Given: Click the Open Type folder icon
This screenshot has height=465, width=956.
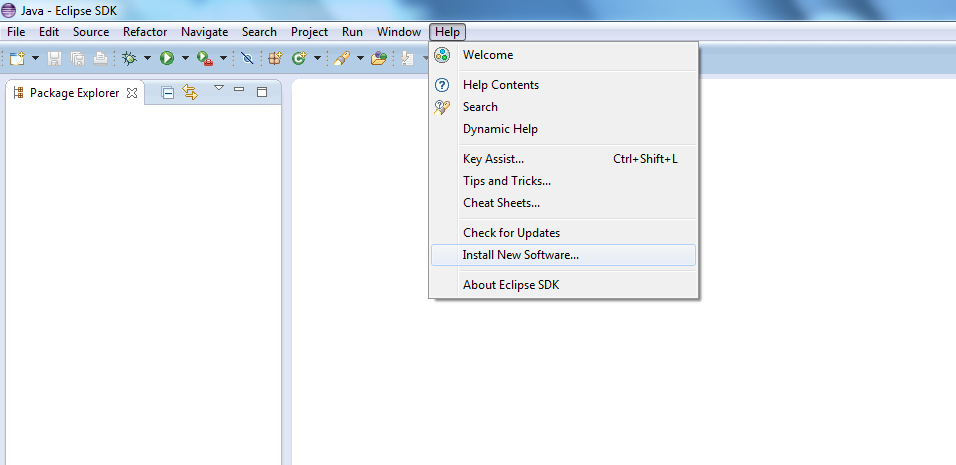Looking at the screenshot, I should 379,59.
